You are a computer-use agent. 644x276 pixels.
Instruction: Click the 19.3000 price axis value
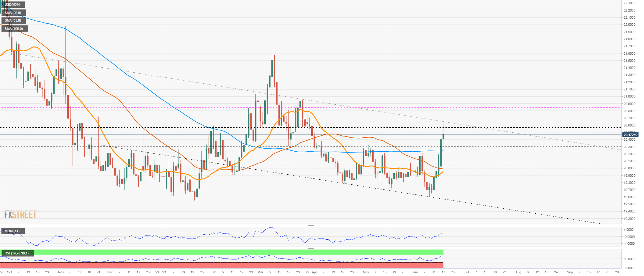(629, 219)
